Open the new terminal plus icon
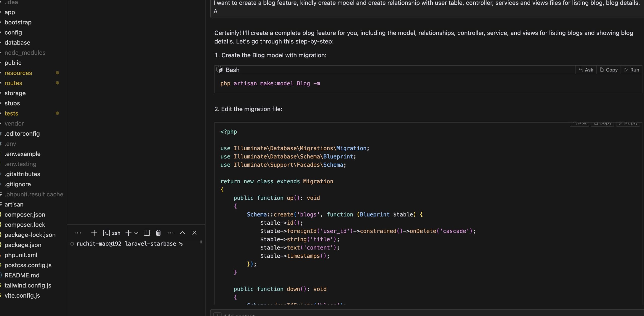This screenshot has height=316, width=644. (x=94, y=233)
